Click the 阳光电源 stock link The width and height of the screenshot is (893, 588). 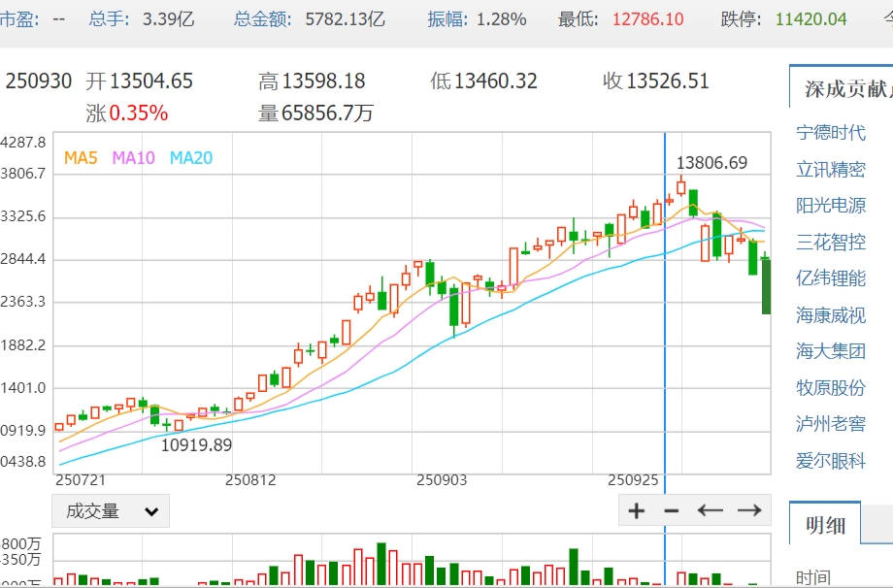point(831,206)
